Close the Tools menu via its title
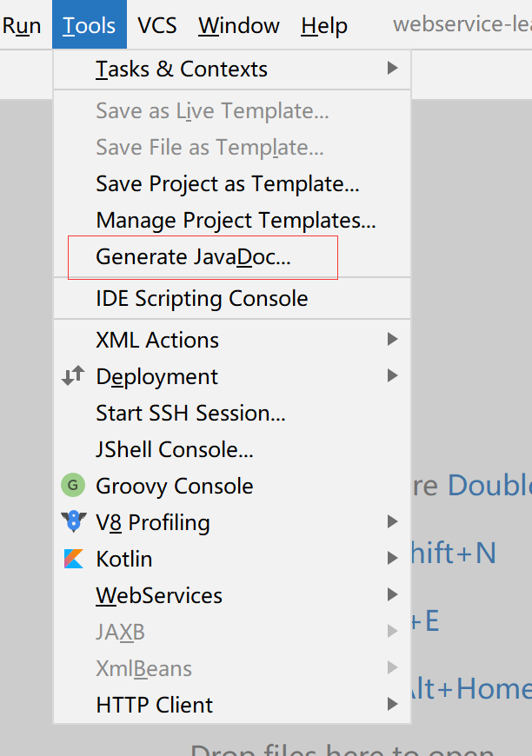This screenshot has height=756, width=532. pos(90,26)
